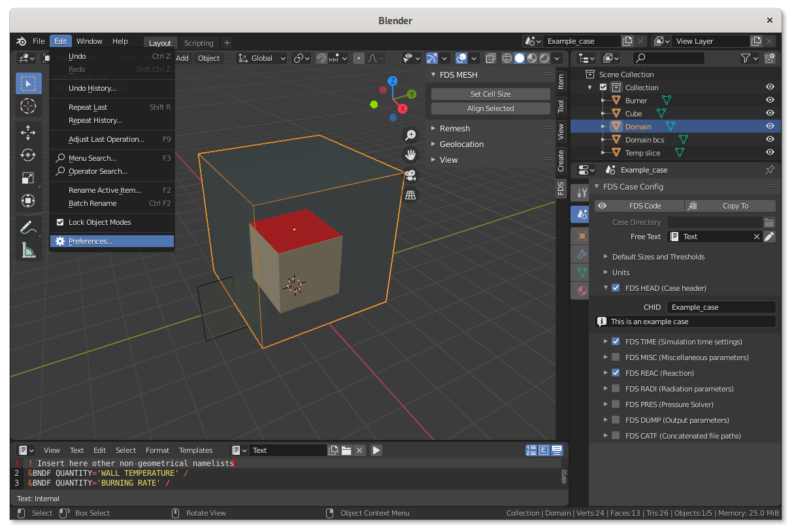Open the outliner filter dropdown

coord(750,58)
